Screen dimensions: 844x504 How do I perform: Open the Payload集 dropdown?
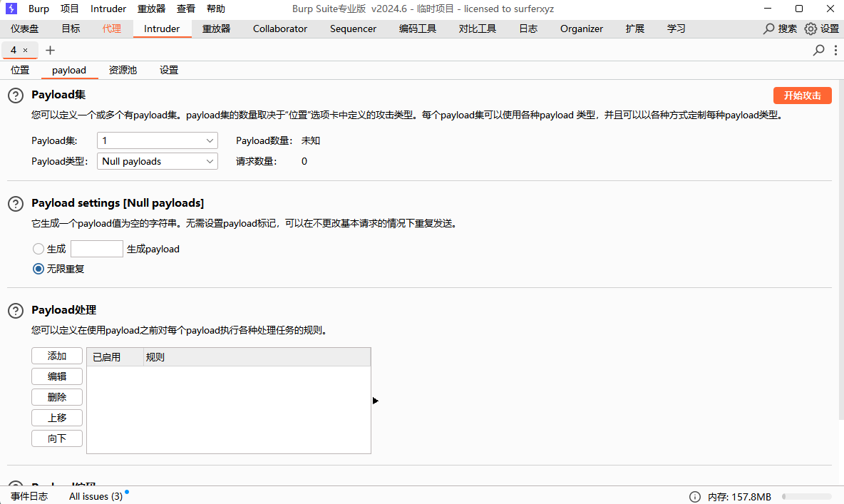[157, 140]
